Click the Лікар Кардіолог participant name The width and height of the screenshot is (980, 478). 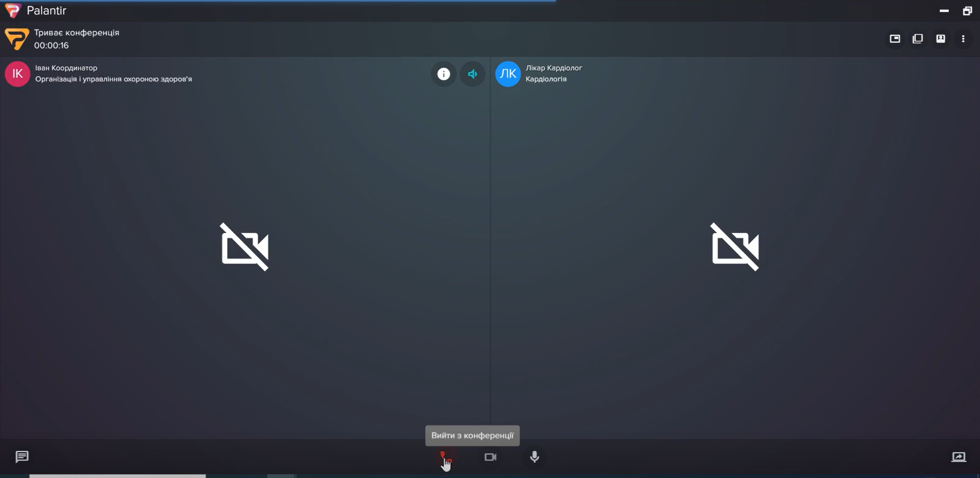[554, 68]
